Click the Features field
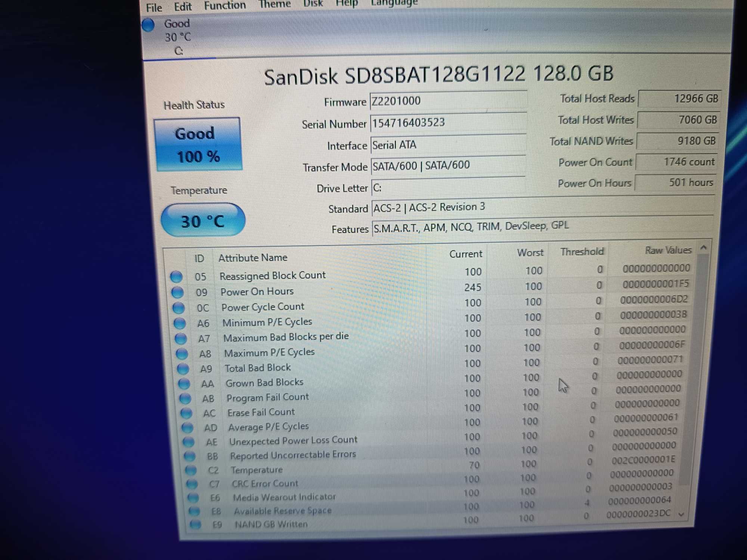Image resolution: width=747 pixels, height=560 pixels. (x=543, y=227)
